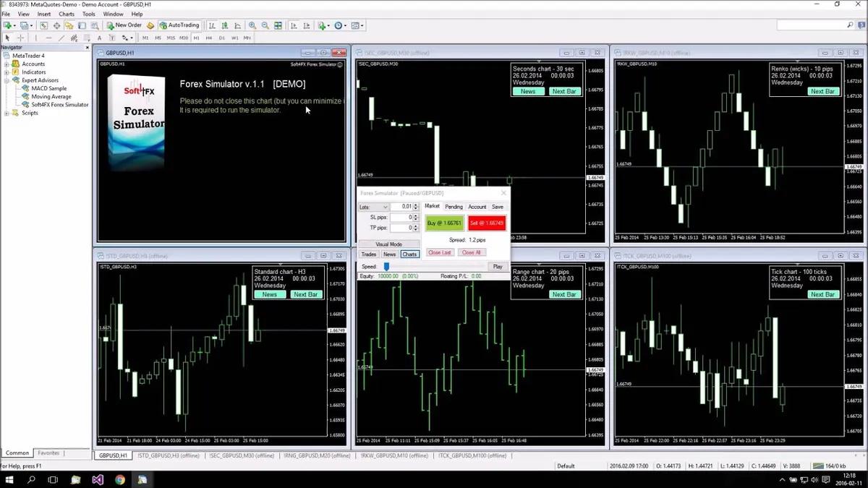This screenshot has width=868, height=488.
Task: Select the Cursor arrow tool
Action: 8,38
